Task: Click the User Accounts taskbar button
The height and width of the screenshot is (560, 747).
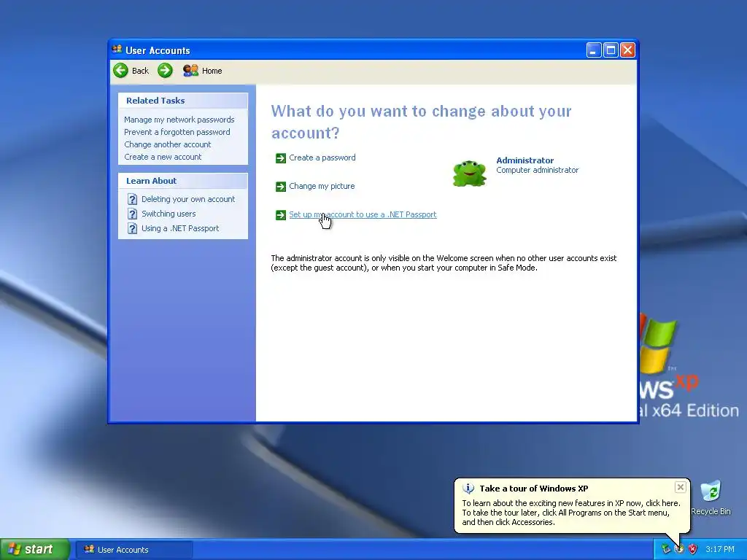Action: 134,550
